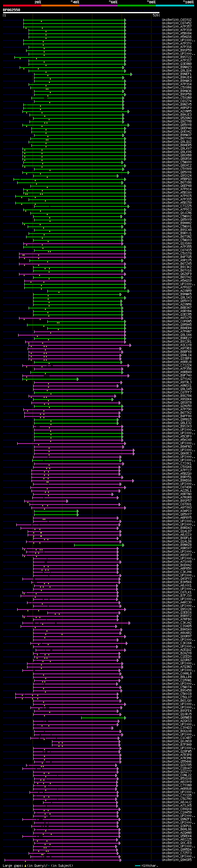Screen dimensions: 197x868
Task: Open hit UniRef100_A5B084
Action: (x=177, y=33)
